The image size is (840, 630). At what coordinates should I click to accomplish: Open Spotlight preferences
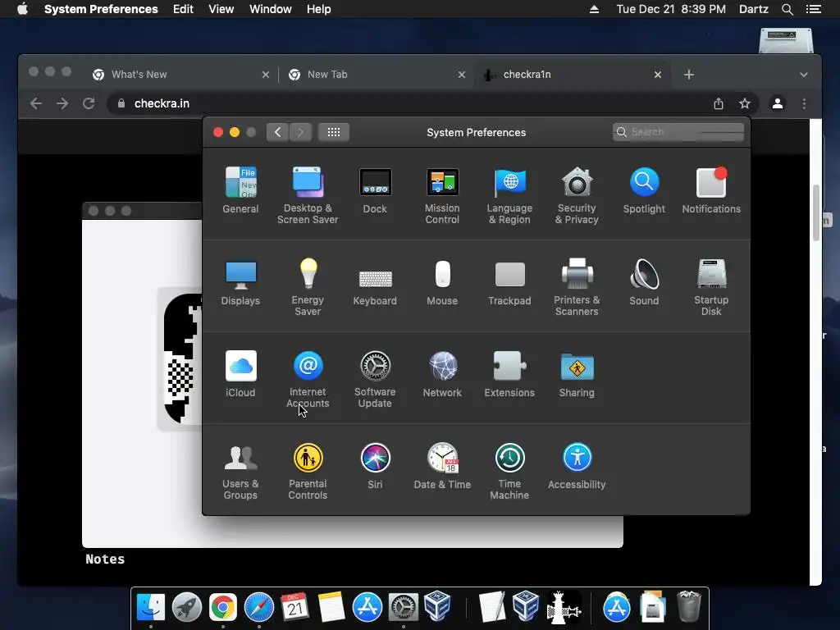(644, 190)
